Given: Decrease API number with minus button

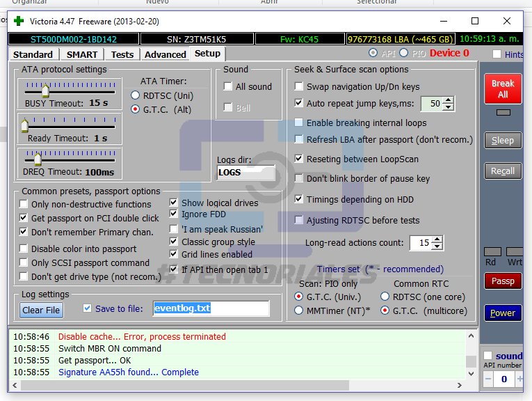Looking at the screenshot, I should pos(488,379).
